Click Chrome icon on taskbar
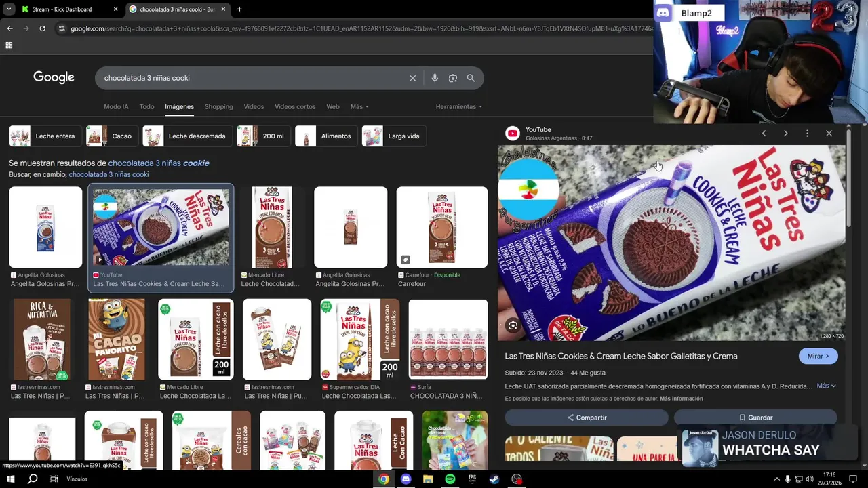This screenshot has height=488, width=868. point(384,479)
